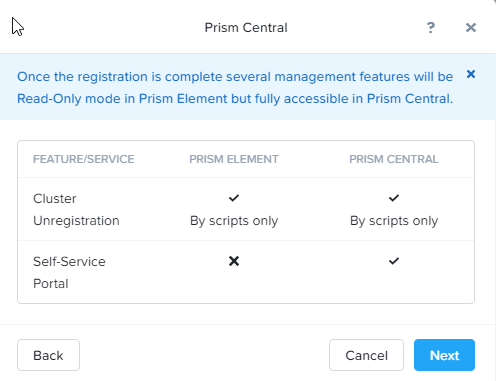Screen dimensions: 496x381
Task: Click the Cluster Unregistration row label
Action: (76, 209)
